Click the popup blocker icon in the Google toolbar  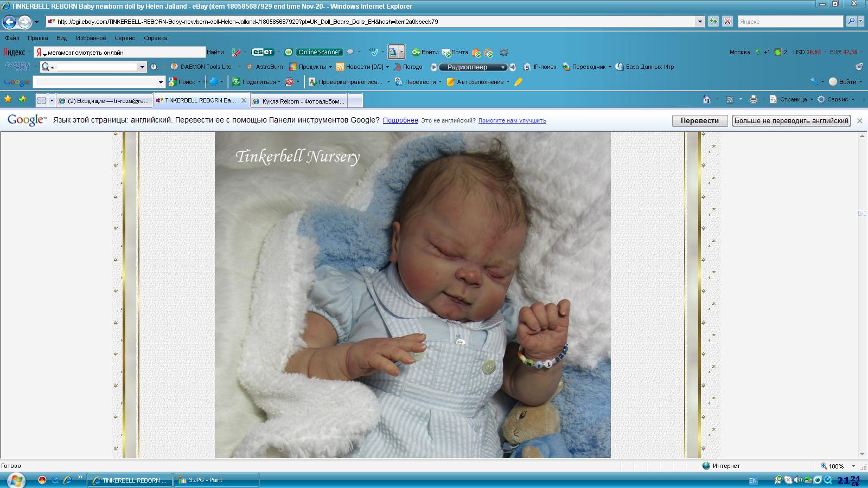point(289,82)
